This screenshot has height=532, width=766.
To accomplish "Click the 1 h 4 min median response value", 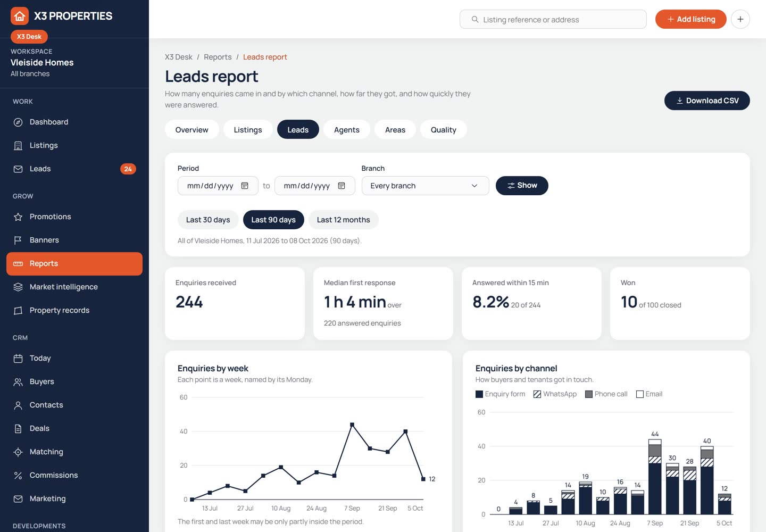I will tap(355, 302).
